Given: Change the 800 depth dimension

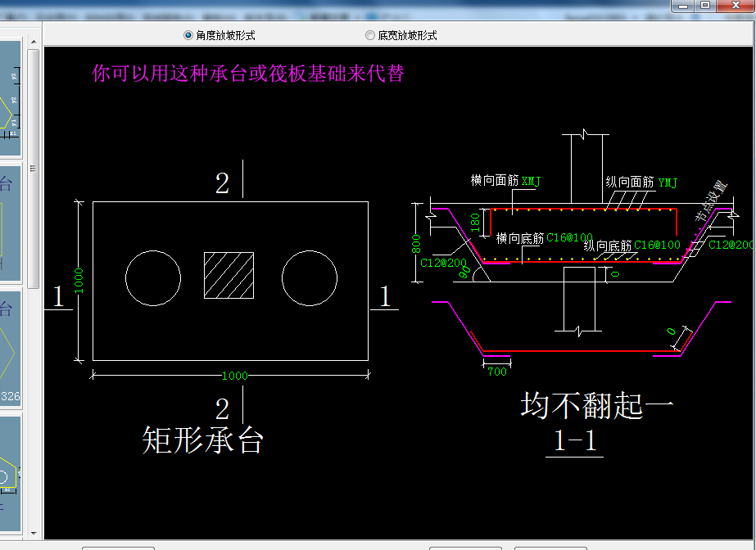Looking at the screenshot, I should (x=417, y=243).
